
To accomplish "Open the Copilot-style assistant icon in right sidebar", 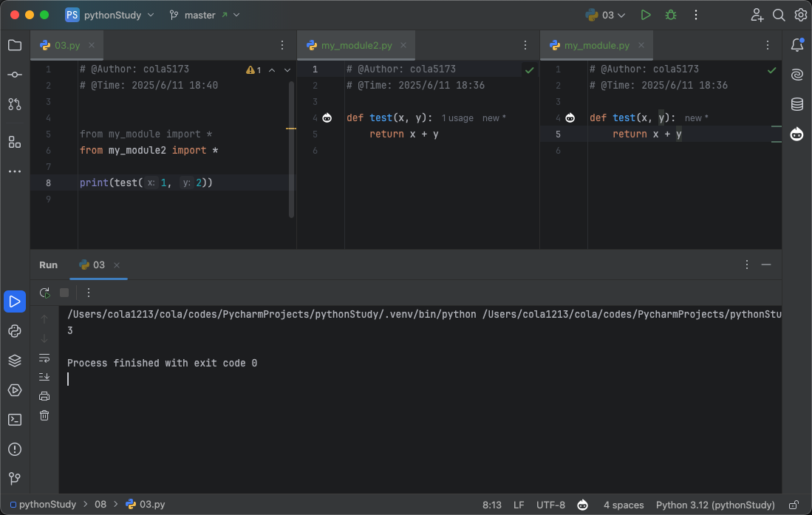I will [796, 134].
